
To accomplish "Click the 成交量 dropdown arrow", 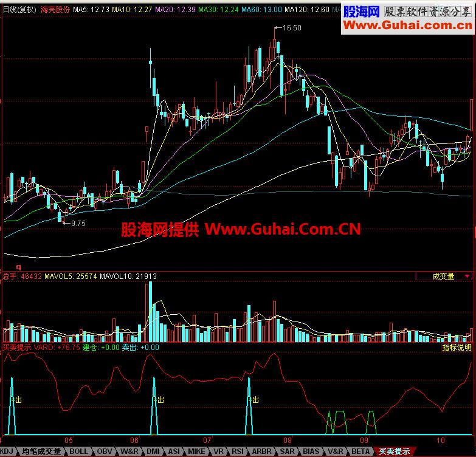I will (467, 276).
